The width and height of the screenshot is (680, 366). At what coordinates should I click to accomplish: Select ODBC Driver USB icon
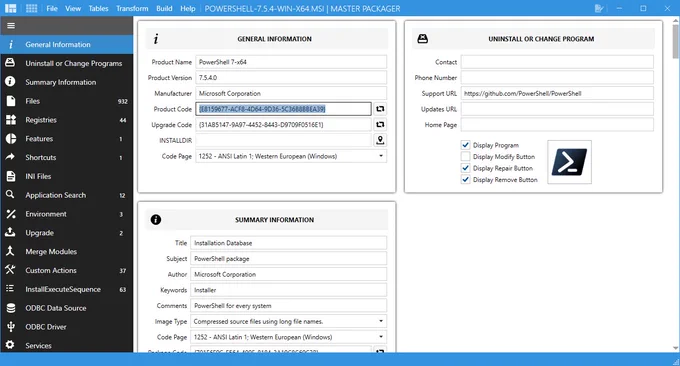click(10, 327)
